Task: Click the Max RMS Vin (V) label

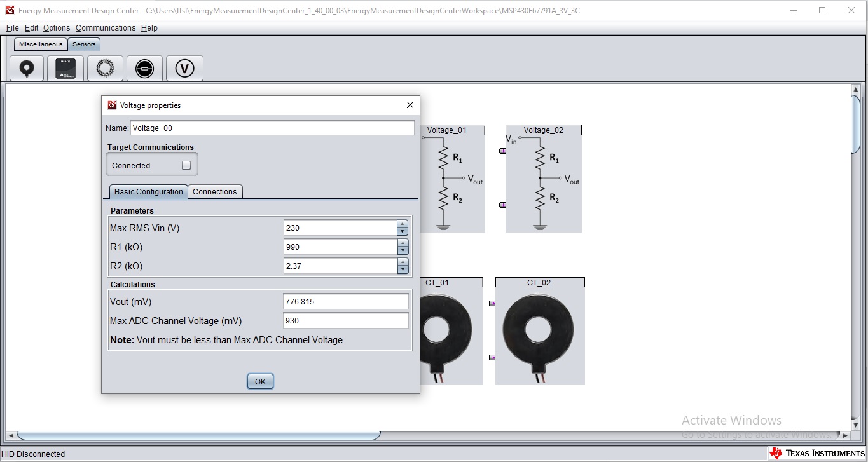Action: (145, 228)
